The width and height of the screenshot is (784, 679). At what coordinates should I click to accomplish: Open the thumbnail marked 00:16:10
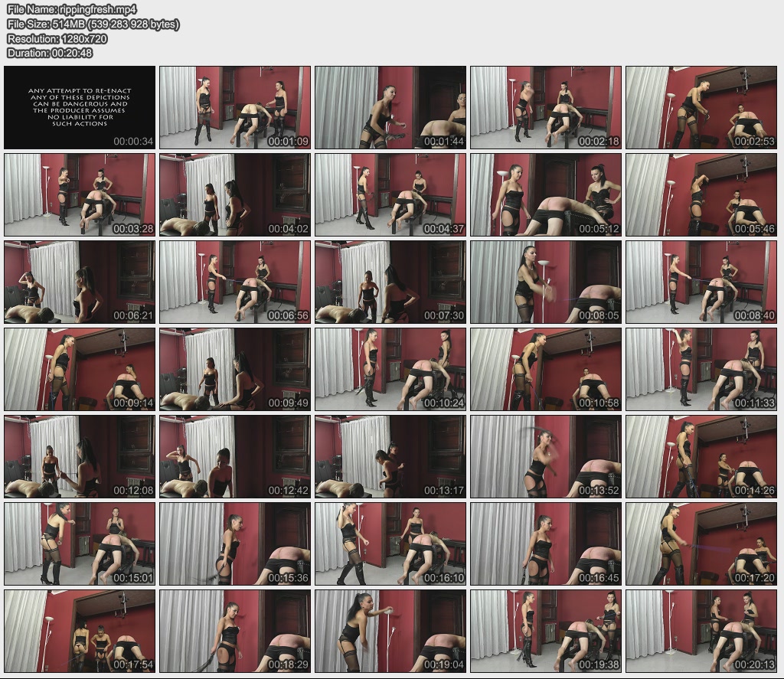[x=390, y=544]
